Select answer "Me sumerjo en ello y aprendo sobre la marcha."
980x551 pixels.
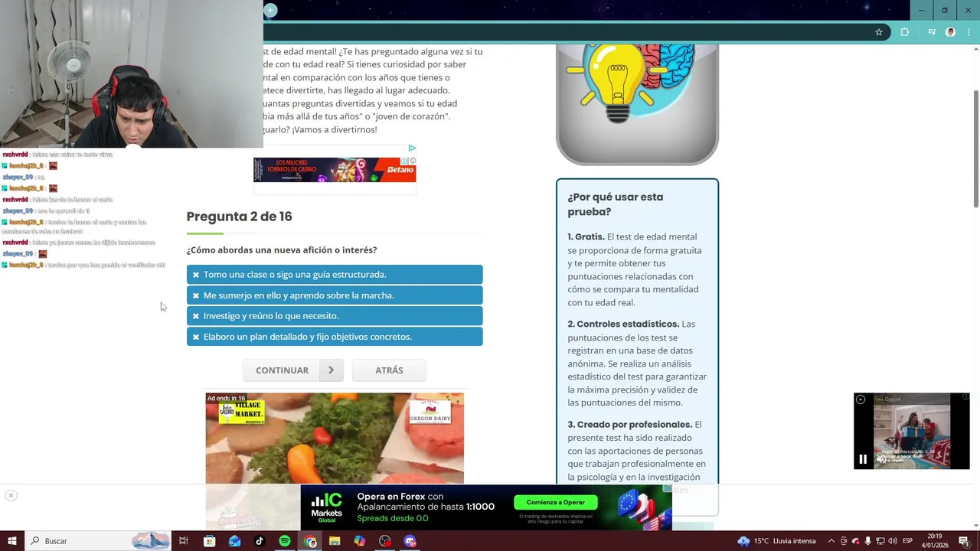point(335,295)
